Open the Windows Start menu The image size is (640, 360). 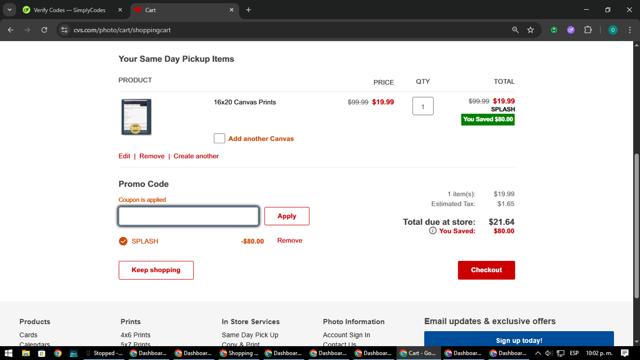[x=8, y=353]
